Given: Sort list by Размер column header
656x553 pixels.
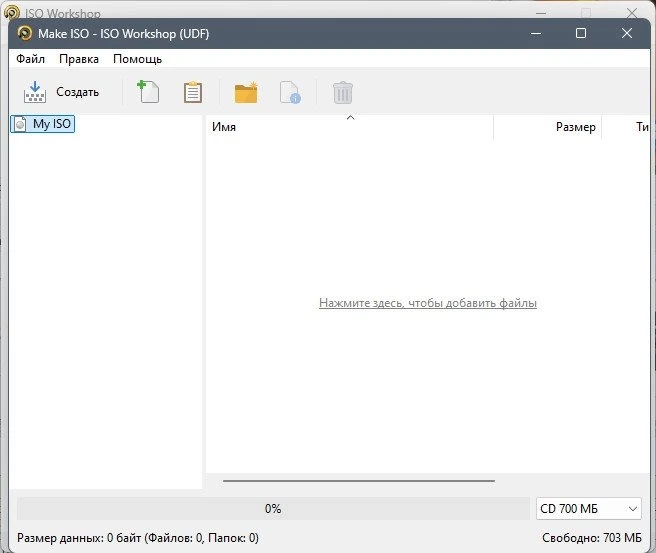Looking at the screenshot, I should (547, 127).
